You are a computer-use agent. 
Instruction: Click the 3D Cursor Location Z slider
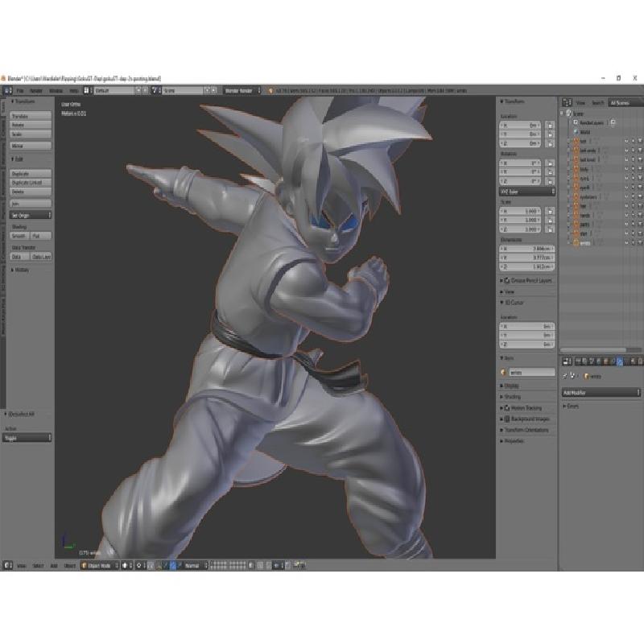pyautogui.click(x=527, y=345)
